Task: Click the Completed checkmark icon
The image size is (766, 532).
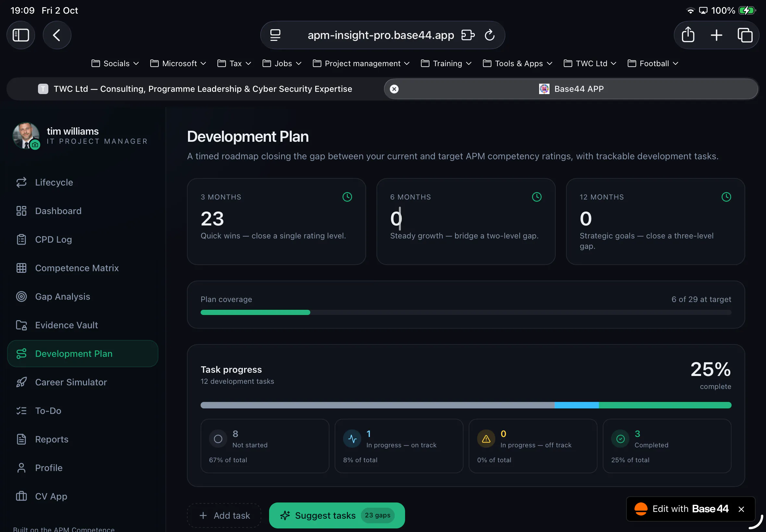Action: tap(620, 439)
